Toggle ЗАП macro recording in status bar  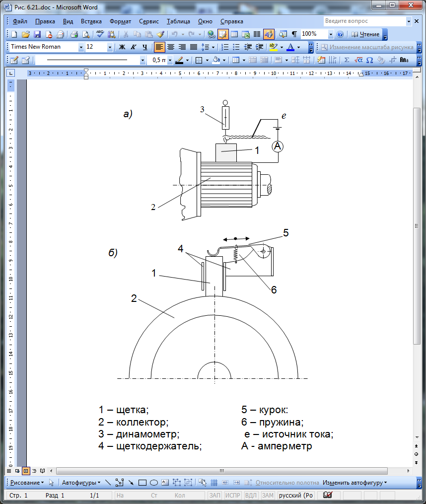(215, 496)
